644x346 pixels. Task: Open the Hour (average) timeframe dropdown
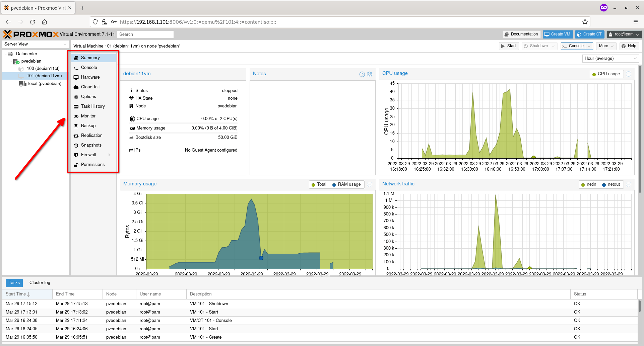coord(610,59)
